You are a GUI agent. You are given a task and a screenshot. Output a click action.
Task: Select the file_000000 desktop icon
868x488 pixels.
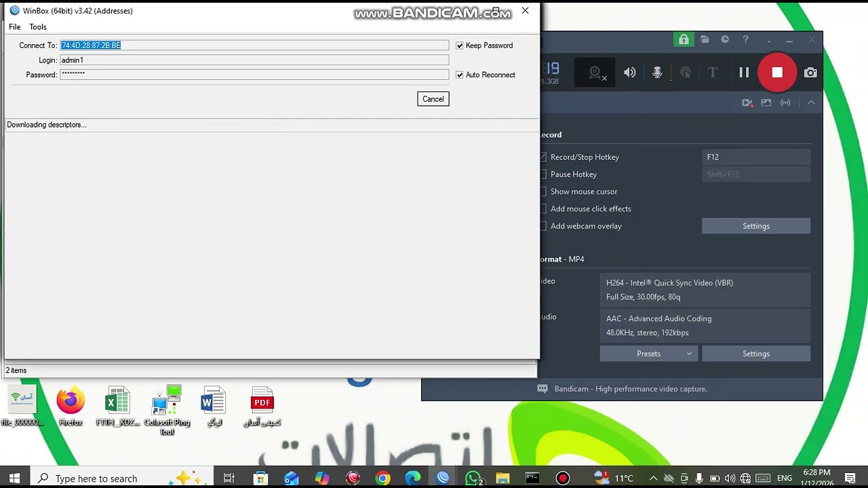[22, 407]
